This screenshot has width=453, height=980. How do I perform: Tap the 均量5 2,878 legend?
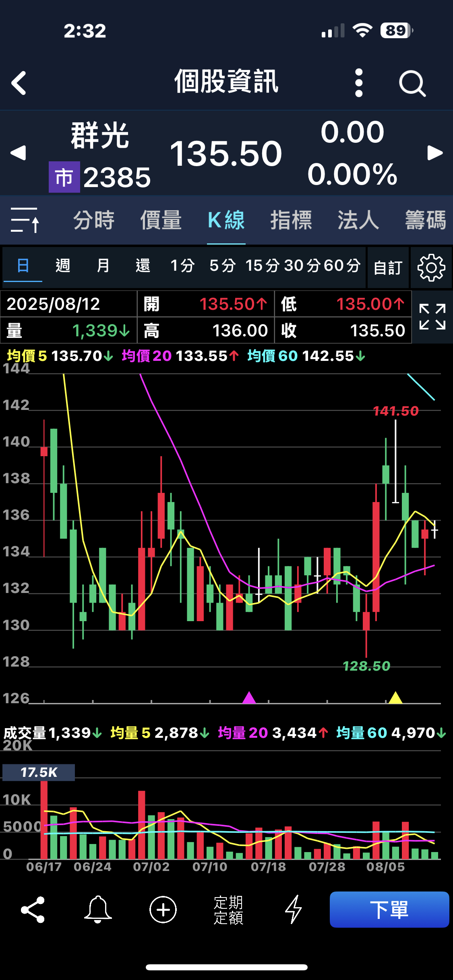tap(160, 733)
